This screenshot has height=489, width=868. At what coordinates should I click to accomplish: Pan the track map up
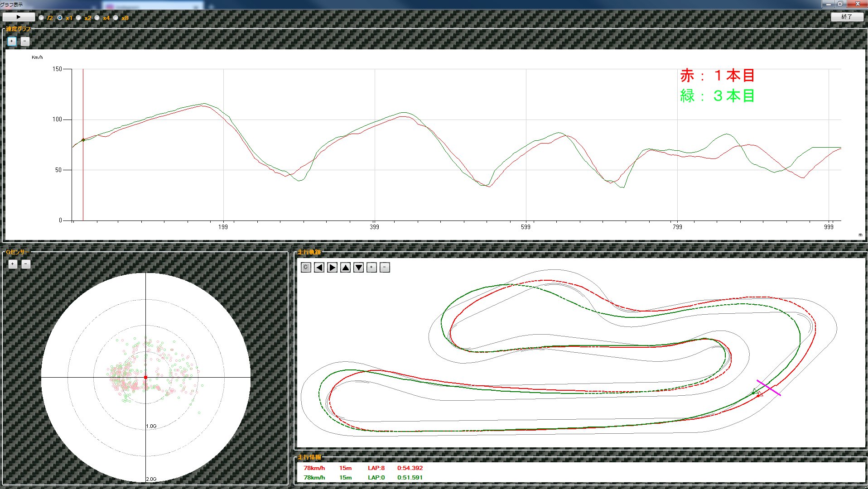point(345,268)
